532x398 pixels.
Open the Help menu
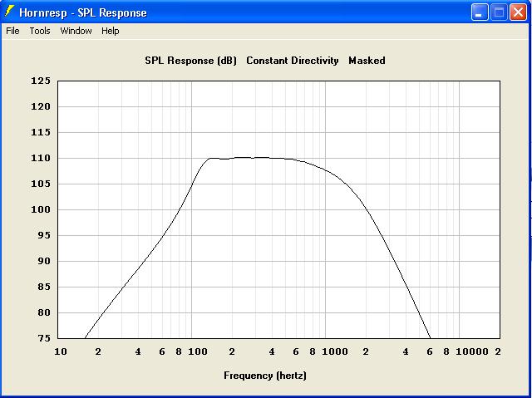tap(111, 31)
